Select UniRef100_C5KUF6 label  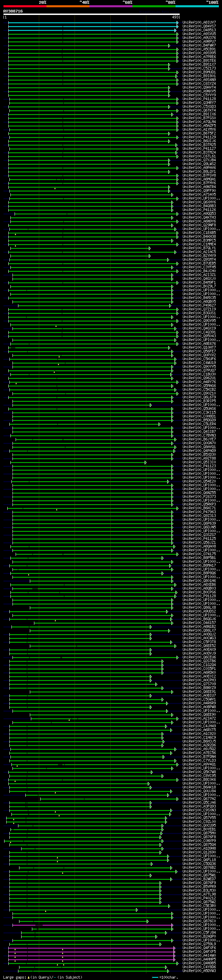pos(199,359)
